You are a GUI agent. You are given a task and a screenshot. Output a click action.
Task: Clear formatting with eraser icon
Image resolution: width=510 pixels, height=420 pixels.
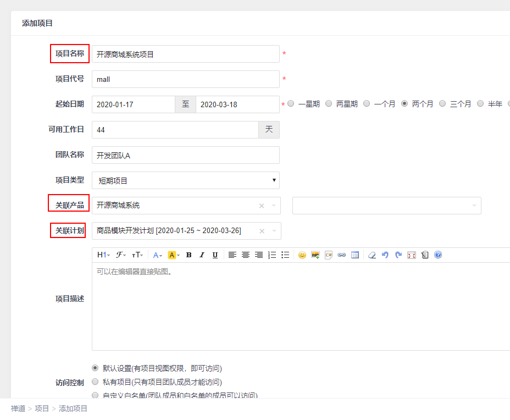coord(372,255)
